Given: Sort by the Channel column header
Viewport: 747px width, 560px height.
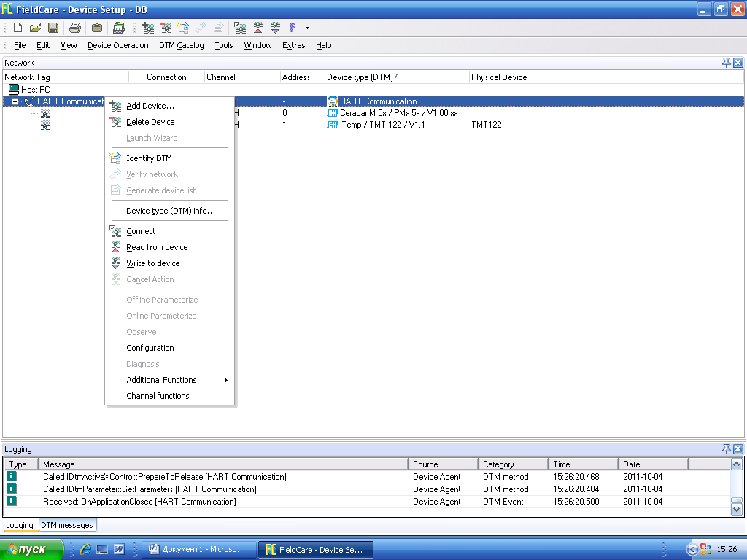Looking at the screenshot, I should pyautogui.click(x=242, y=77).
